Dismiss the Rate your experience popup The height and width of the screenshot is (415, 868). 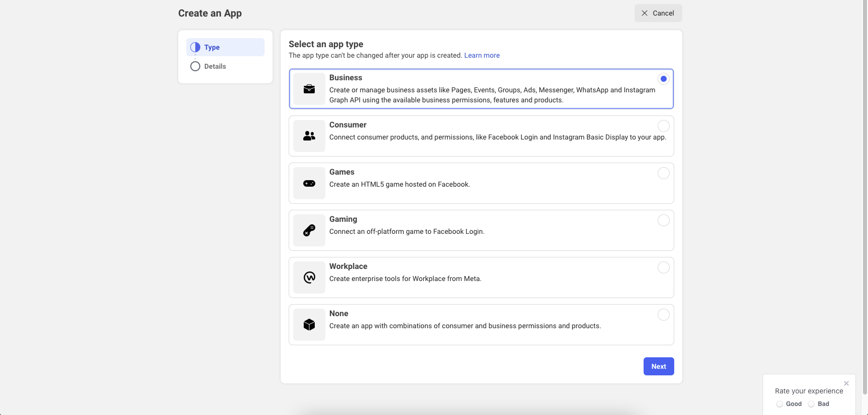tap(846, 383)
